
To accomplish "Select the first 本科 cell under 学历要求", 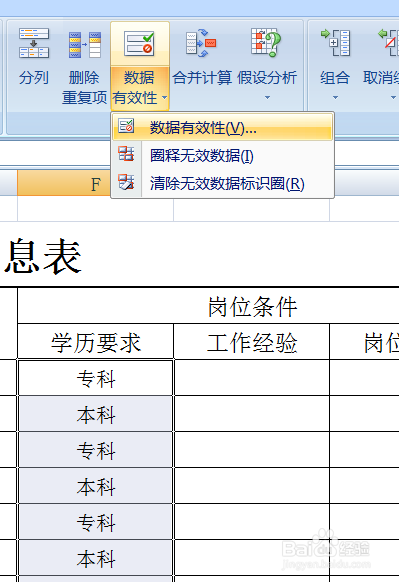I will pos(95,414).
